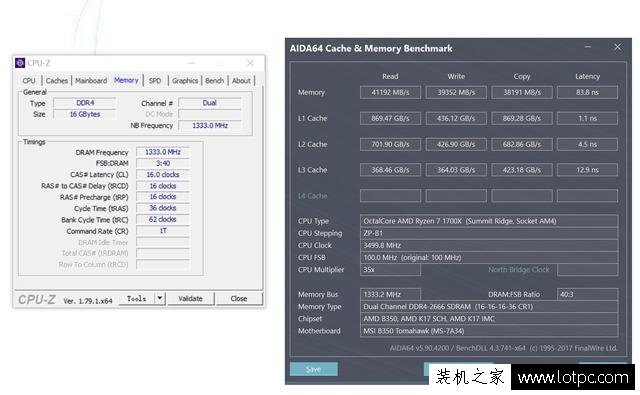Click the Close button in CPU-Z
Image resolution: width=640 pixels, height=395 pixels.
[x=239, y=299]
